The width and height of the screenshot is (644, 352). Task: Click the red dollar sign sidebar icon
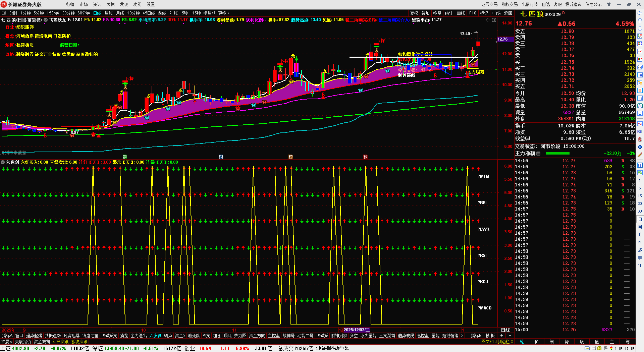point(640,139)
